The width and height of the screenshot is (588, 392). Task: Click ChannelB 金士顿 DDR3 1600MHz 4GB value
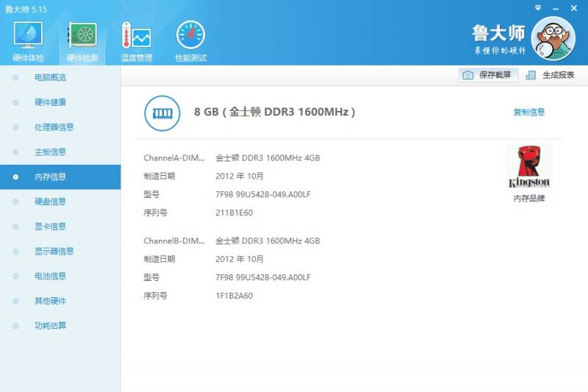click(268, 240)
